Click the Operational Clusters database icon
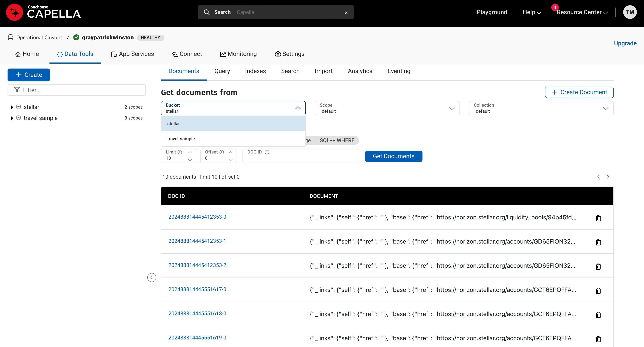This screenshot has height=347, width=644. point(11,38)
